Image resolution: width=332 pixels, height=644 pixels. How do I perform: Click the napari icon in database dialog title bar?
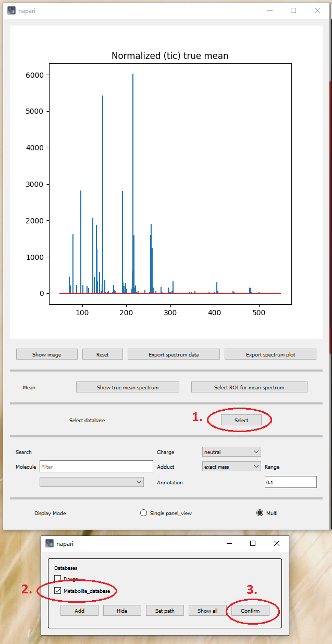tap(50, 543)
